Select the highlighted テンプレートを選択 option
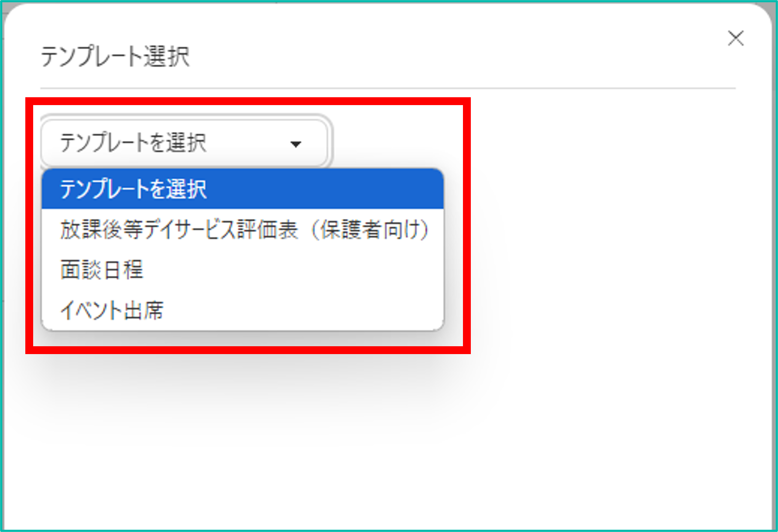Viewport: 778px width, 532px height. coord(243,189)
